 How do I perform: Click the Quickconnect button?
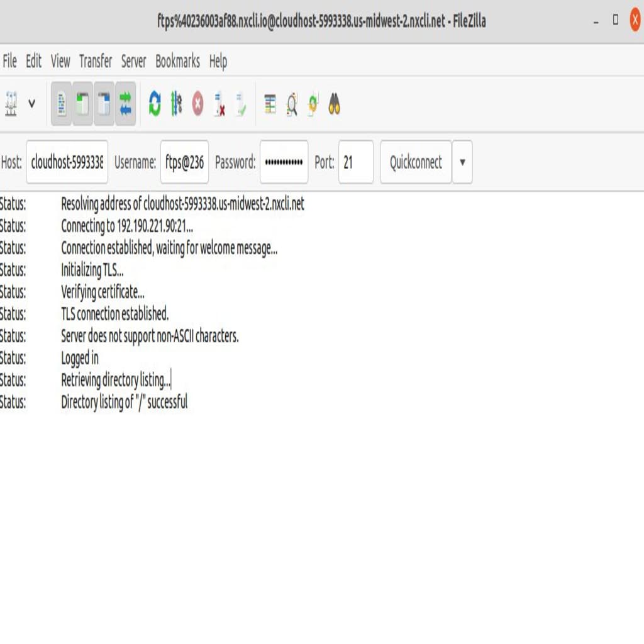pyautogui.click(x=416, y=162)
